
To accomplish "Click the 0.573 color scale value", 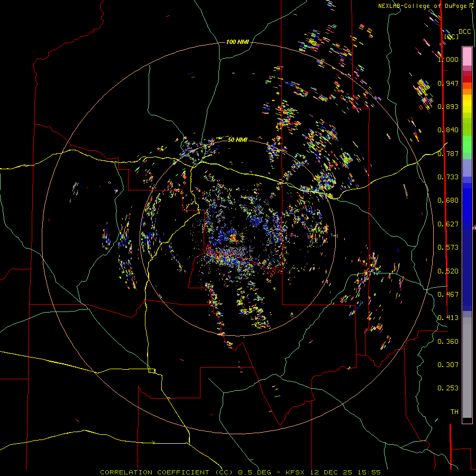I will point(448,248).
